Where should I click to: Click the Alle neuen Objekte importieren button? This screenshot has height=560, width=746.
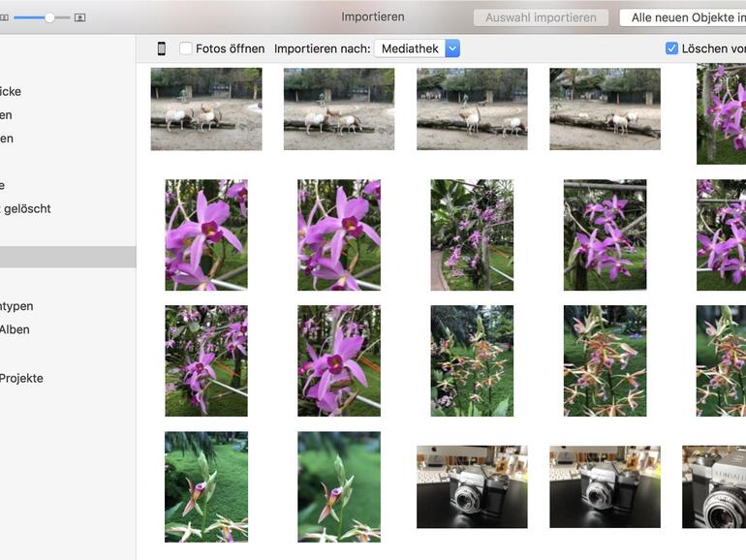(x=683, y=17)
